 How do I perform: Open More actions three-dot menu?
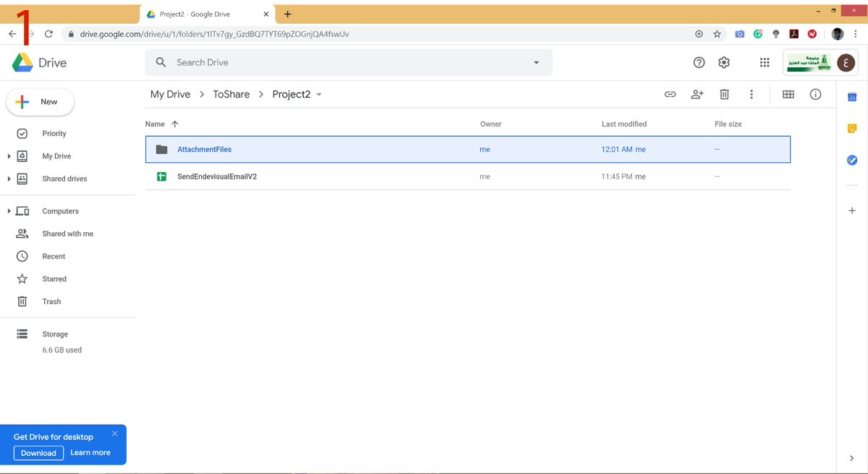point(752,94)
